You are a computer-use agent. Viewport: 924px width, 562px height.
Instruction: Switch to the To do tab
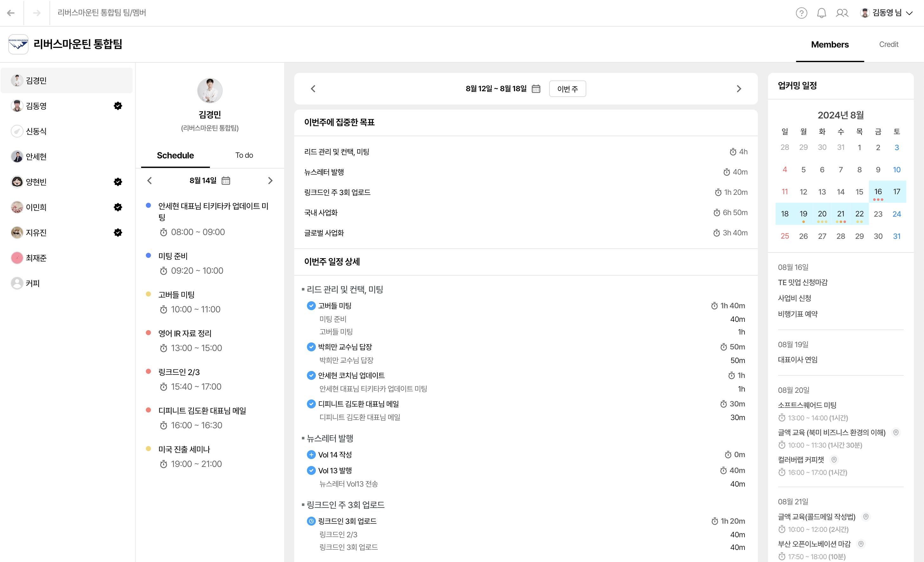(x=244, y=155)
